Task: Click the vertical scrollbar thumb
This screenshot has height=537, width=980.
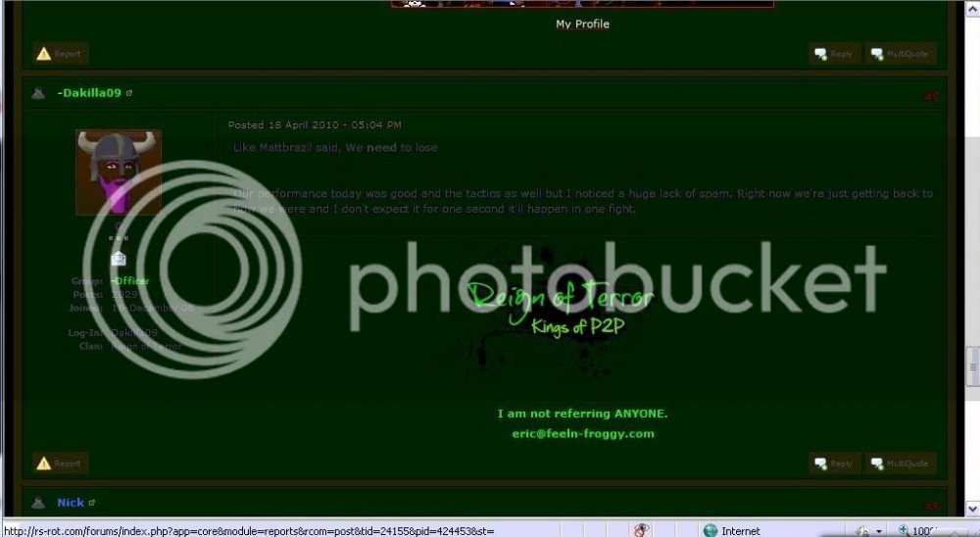Action: tap(972, 367)
